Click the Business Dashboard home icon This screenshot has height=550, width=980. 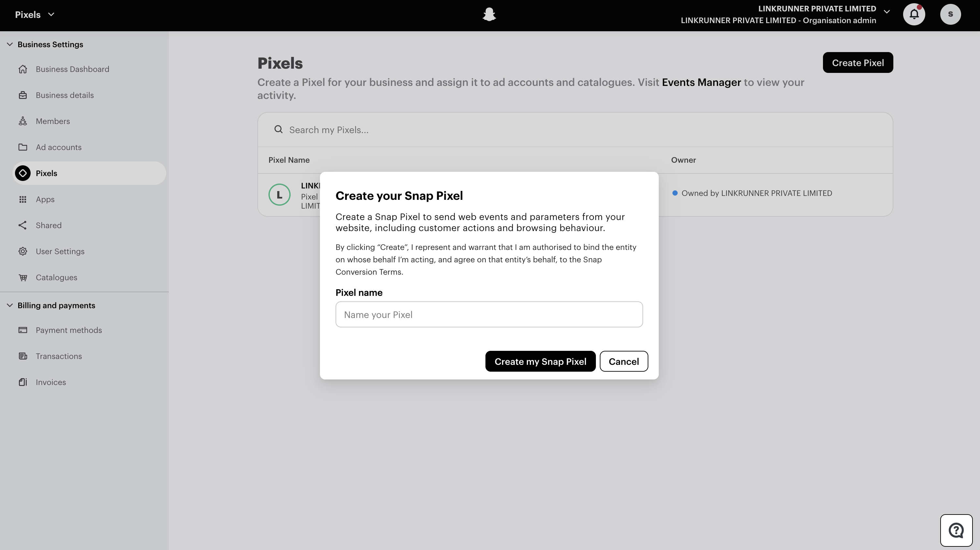pyautogui.click(x=23, y=69)
